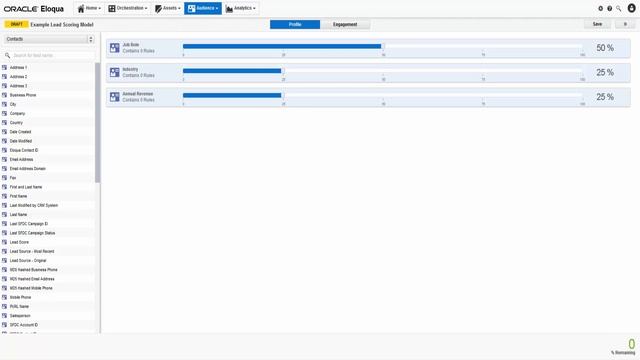Open the Analytics menu dropdown
Screen dimensions: 640x360
point(241,8)
